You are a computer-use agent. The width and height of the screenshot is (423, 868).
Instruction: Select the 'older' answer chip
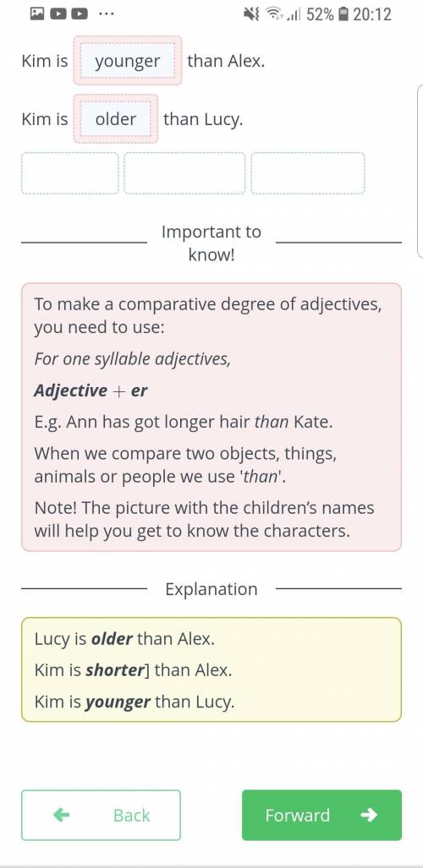click(x=116, y=119)
